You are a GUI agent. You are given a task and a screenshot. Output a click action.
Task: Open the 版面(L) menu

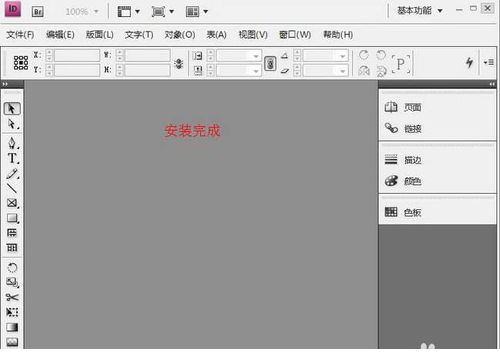pyautogui.click(x=100, y=34)
